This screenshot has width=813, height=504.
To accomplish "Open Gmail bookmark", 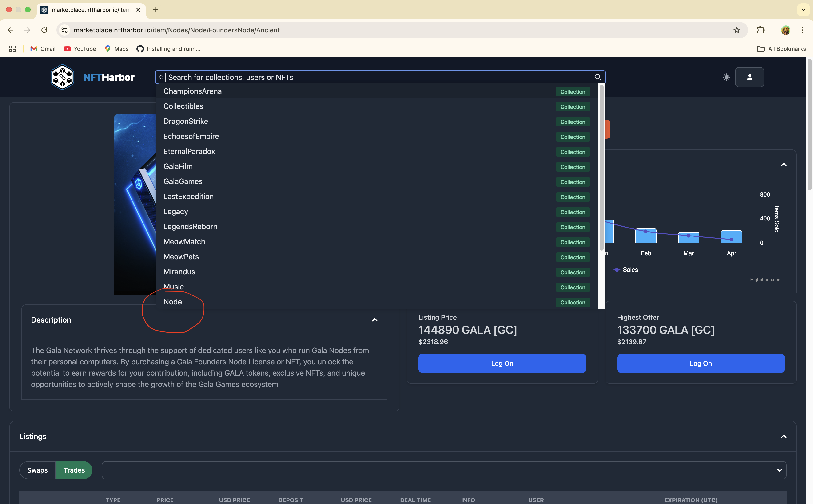I will pos(43,49).
